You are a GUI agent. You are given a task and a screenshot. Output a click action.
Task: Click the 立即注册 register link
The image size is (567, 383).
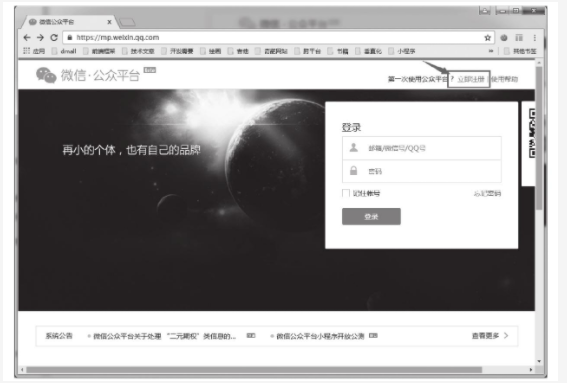pos(471,79)
